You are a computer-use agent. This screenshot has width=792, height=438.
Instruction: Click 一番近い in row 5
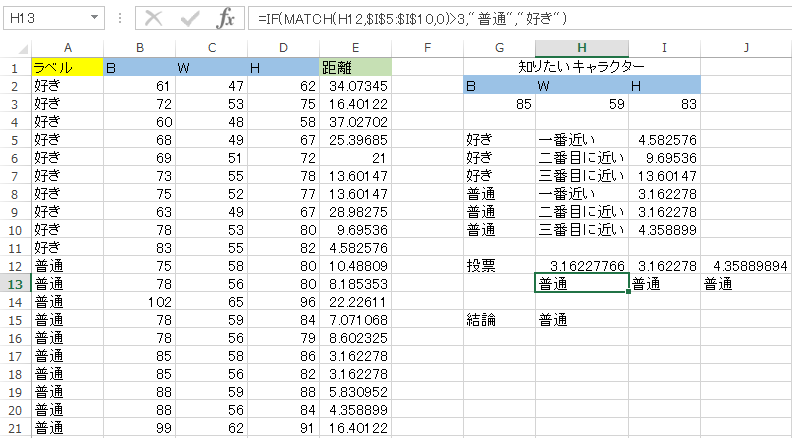click(582, 139)
